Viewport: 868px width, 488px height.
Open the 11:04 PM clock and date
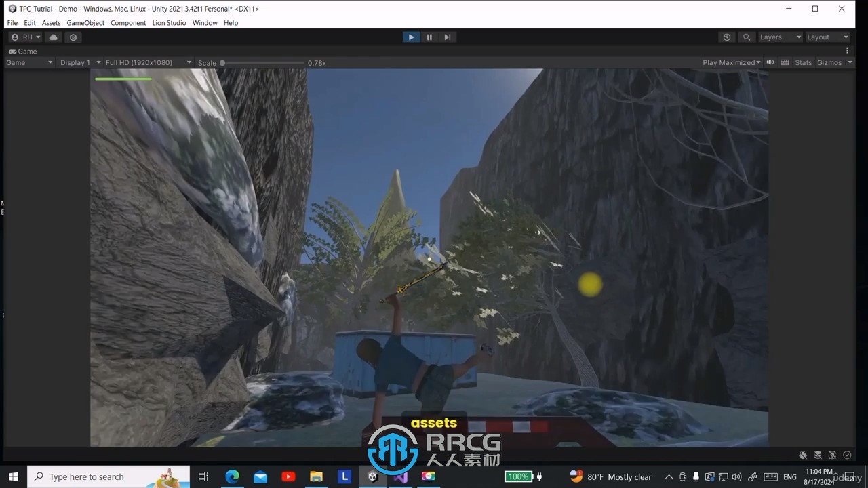click(819, 476)
